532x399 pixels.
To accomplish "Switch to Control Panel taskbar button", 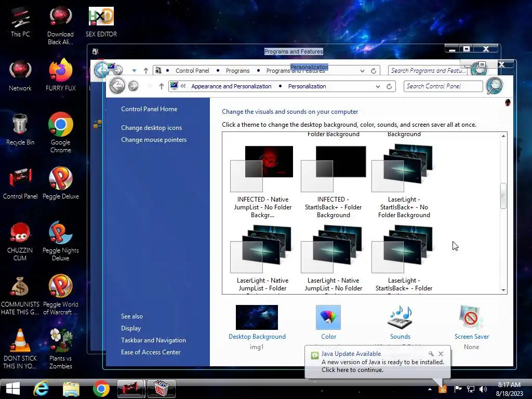I will click(x=130, y=389).
